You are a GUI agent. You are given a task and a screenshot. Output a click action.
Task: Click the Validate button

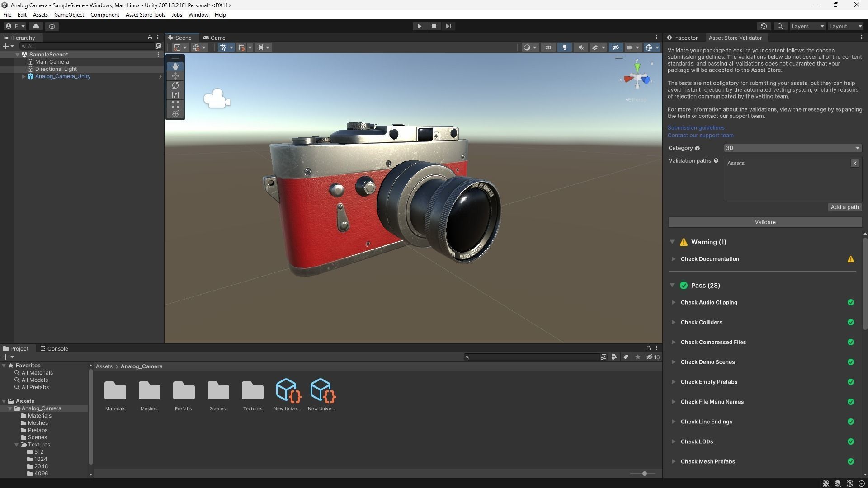click(x=765, y=222)
